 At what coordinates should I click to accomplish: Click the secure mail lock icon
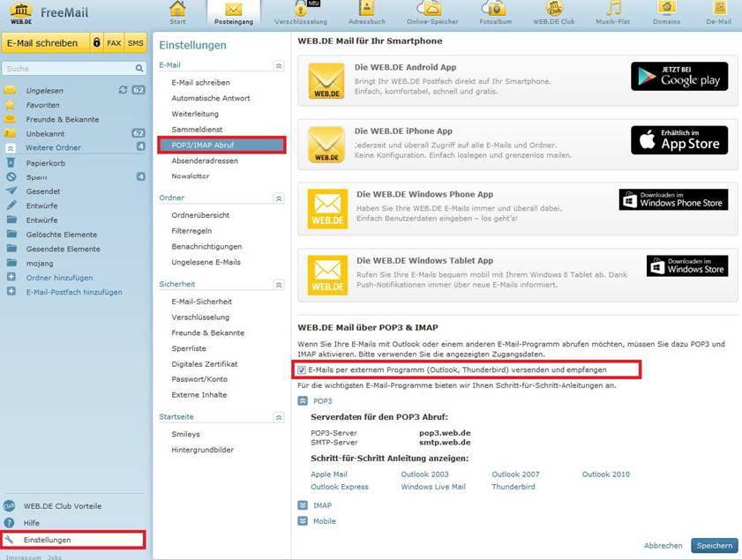coord(96,42)
